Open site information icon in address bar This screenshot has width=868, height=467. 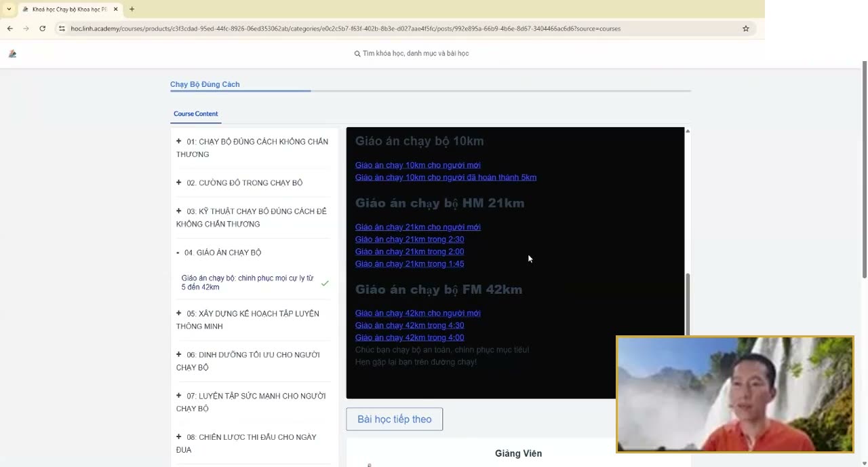62,29
